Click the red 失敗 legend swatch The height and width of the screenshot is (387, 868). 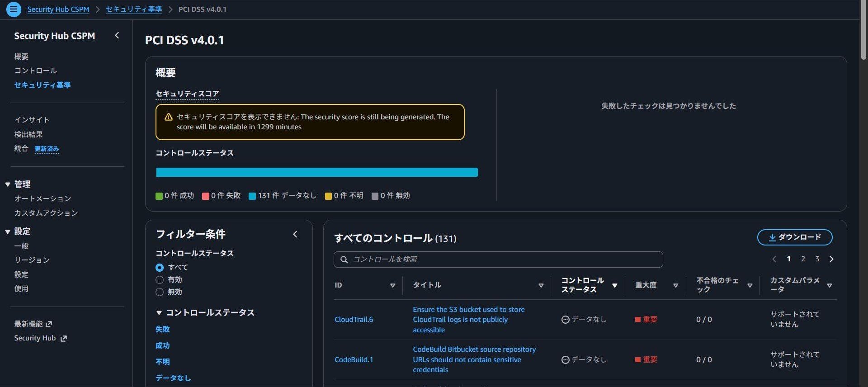205,196
